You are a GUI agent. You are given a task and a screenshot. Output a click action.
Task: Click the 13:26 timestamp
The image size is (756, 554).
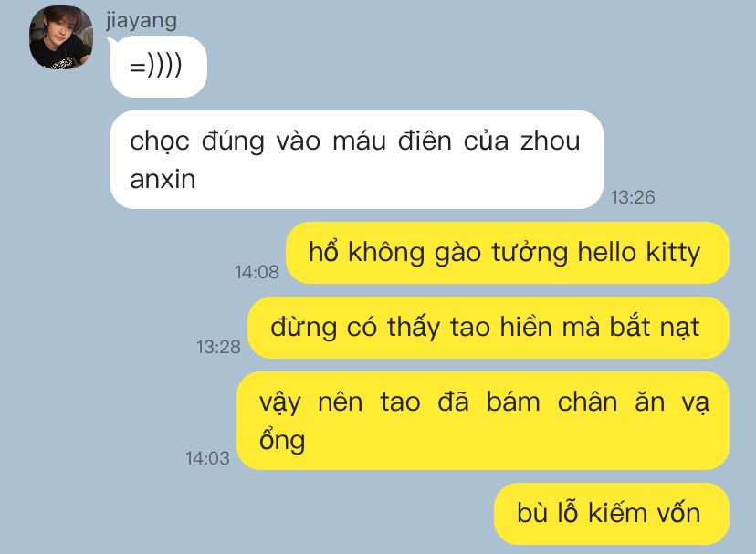(633, 197)
